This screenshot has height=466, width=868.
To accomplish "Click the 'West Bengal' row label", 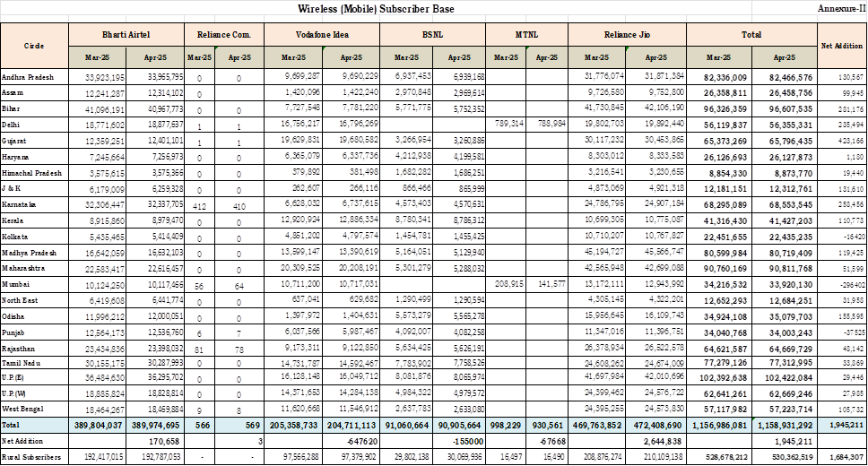I will 22,409.
